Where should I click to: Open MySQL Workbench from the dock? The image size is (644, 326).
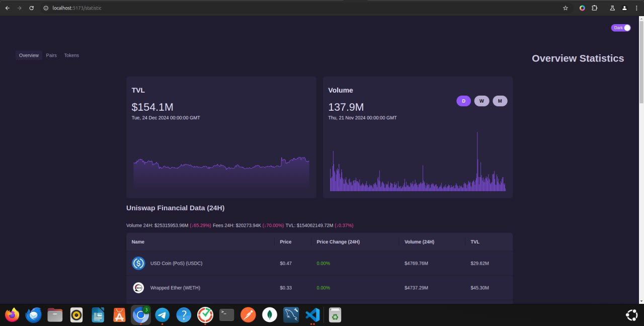(291, 315)
